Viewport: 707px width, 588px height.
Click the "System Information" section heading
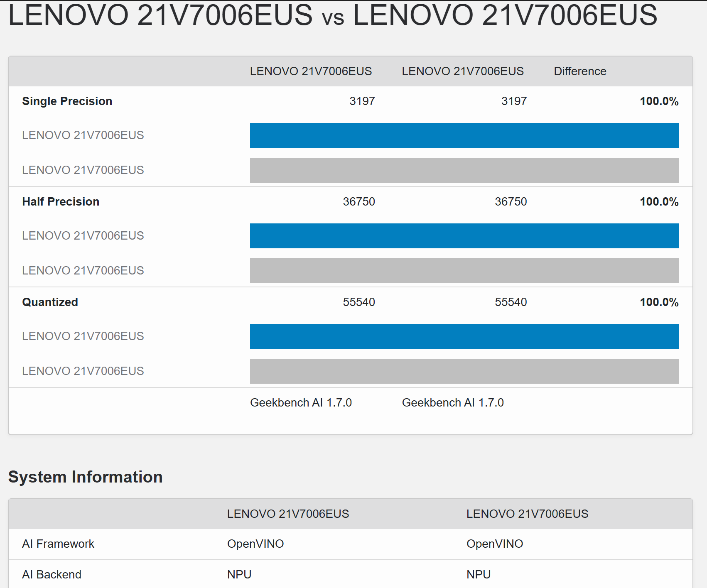coord(86,477)
